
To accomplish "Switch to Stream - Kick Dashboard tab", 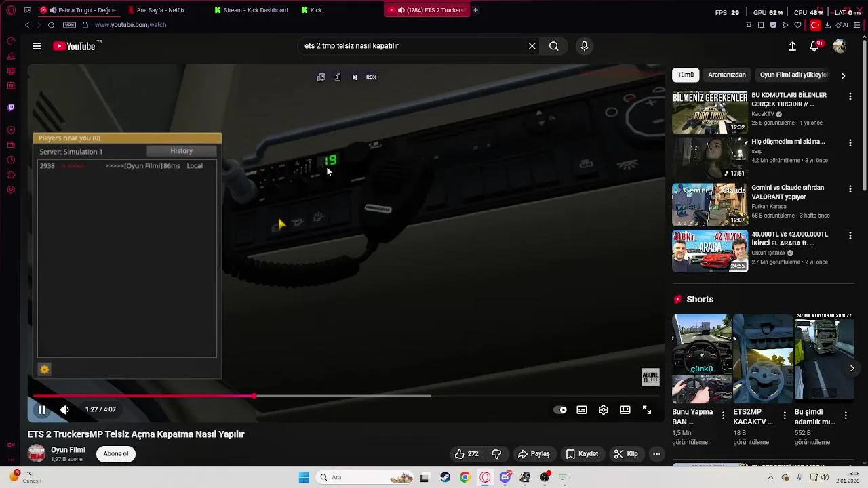I will [254, 10].
